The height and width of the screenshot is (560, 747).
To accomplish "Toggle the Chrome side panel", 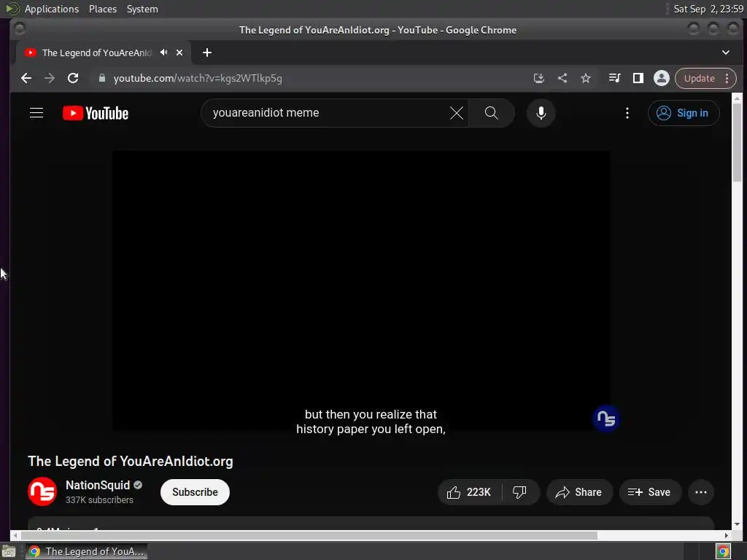I will pos(638,78).
